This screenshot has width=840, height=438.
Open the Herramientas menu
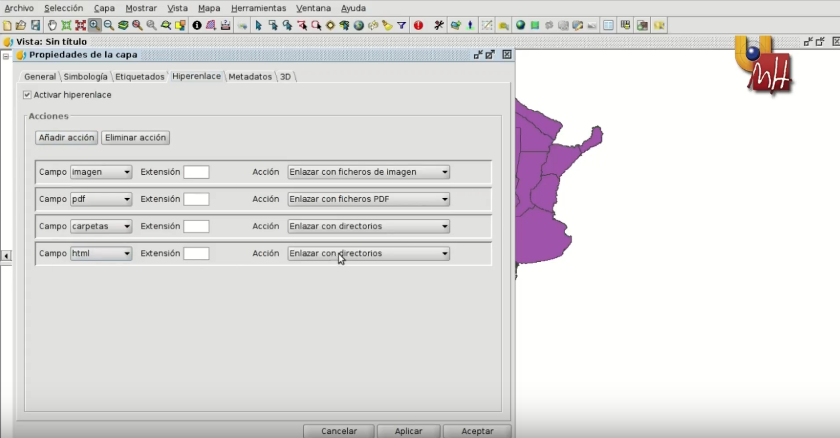coord(258,8)
